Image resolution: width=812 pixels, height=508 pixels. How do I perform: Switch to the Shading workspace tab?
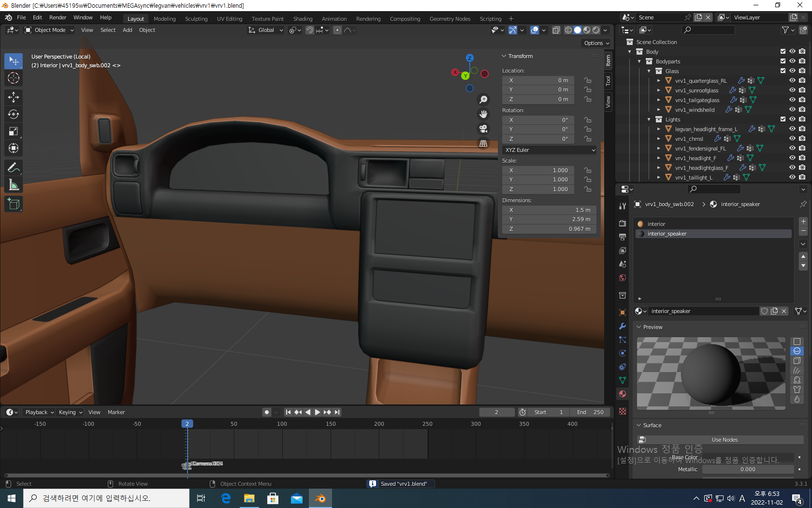point(303,19)
